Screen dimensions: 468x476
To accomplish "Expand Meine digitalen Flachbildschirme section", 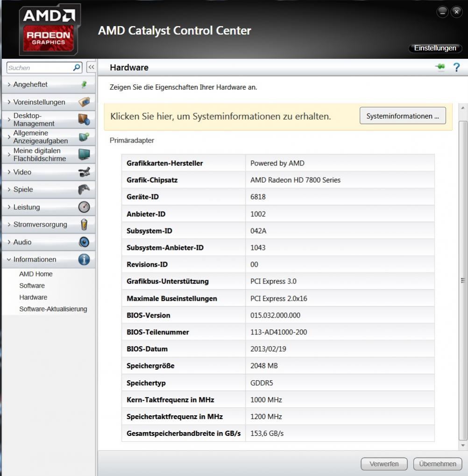I will (49, 154).
